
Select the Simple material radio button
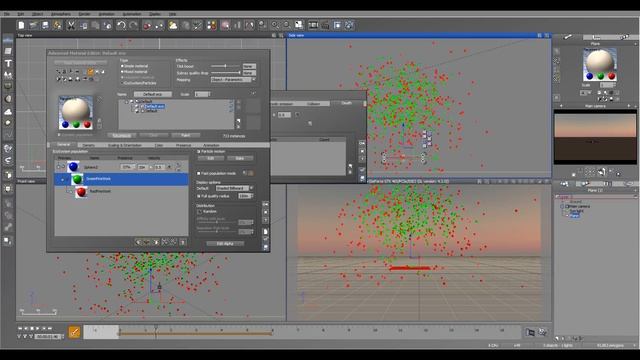122,66
